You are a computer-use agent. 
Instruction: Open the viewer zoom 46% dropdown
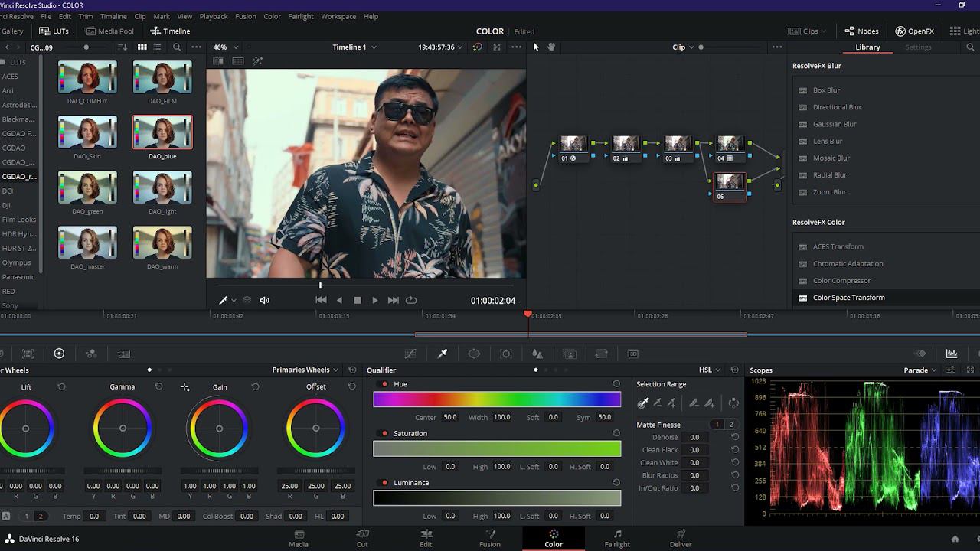click(225, 47)
